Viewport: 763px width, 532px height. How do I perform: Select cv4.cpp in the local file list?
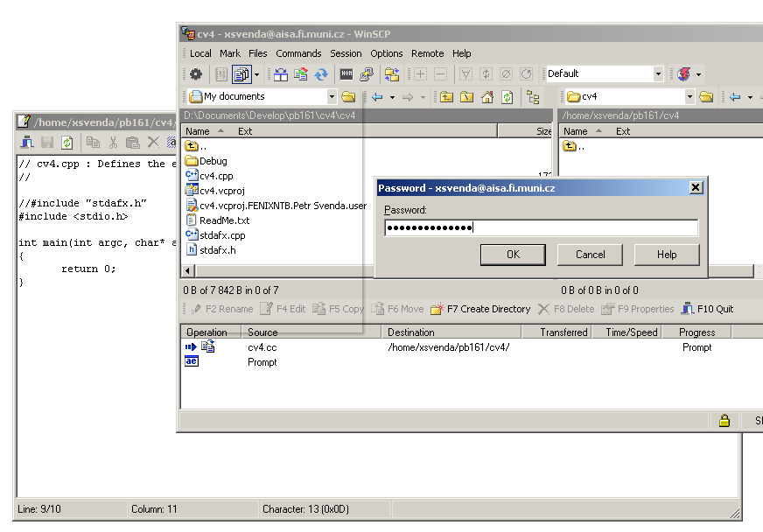pyautogui.click(x=209, y=176)
